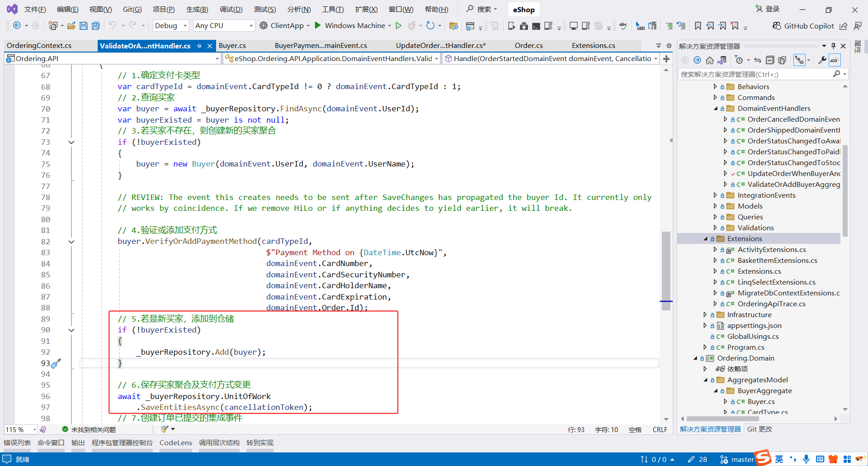
Task: Collapse the Extensions folder in Solution Explorer
Action: (x=705, y=239)
